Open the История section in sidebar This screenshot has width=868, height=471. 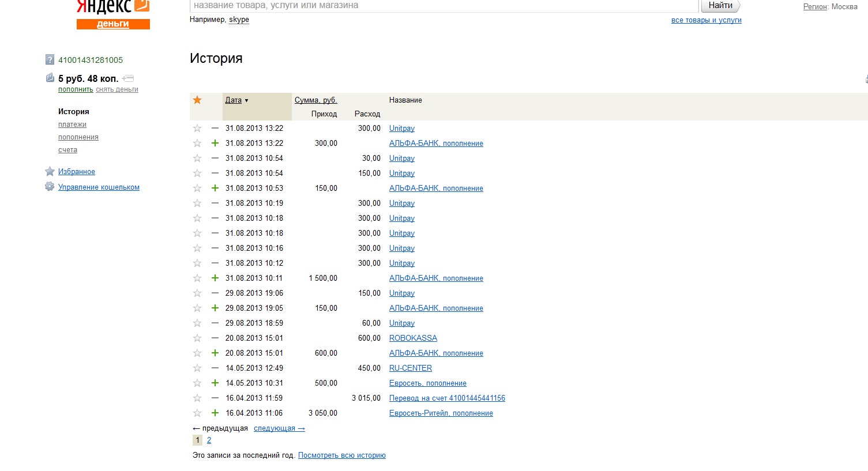pos(74,111)
